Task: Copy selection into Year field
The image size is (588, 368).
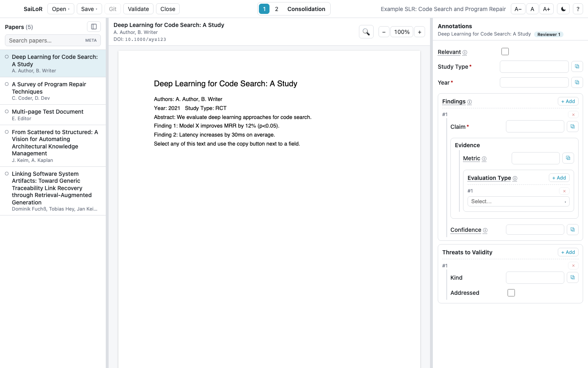Action: (577, 83)
